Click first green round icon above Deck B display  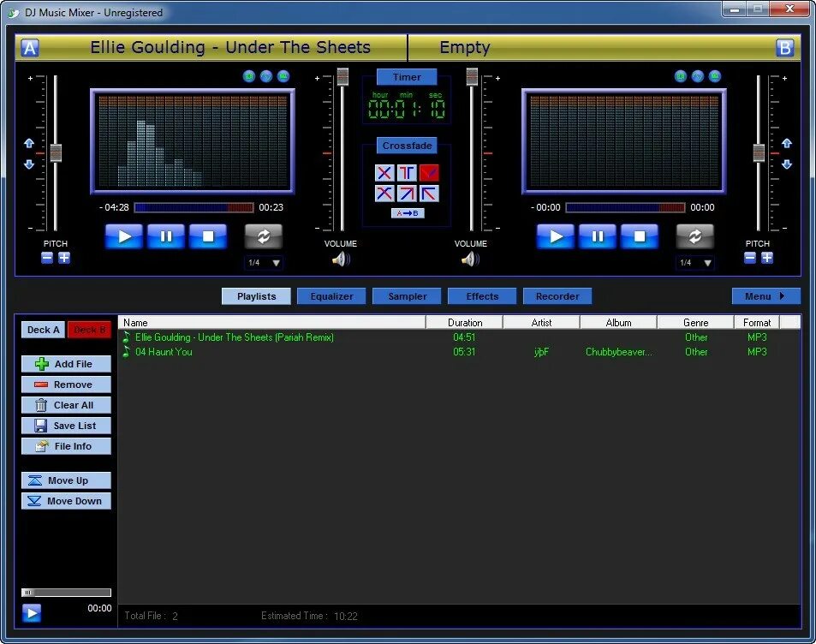[681, 76]
